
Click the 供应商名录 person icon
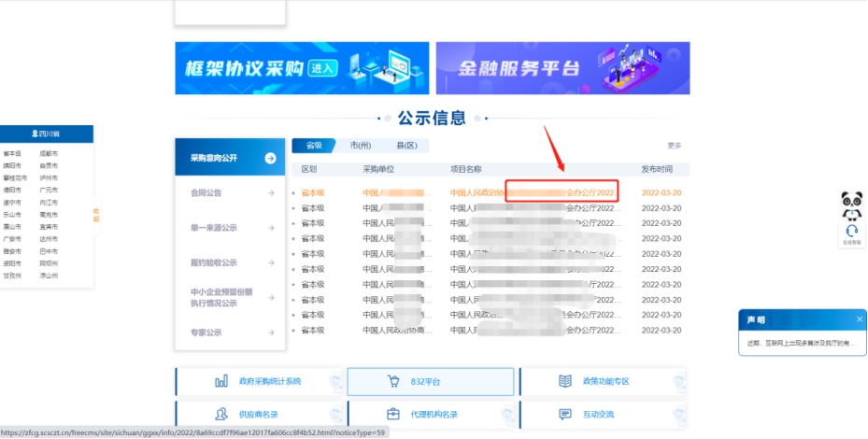(x=221, y=414)
